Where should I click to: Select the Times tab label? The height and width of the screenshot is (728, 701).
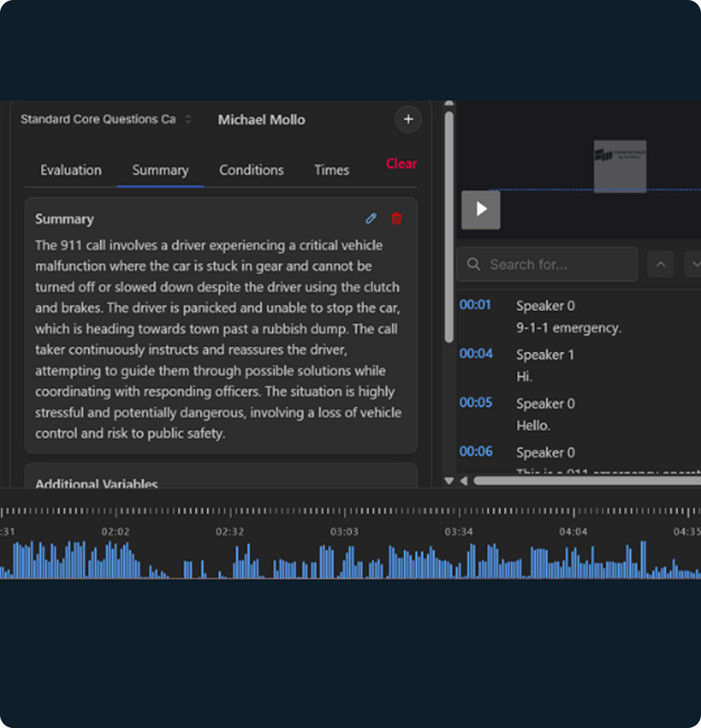pos(331,170)
